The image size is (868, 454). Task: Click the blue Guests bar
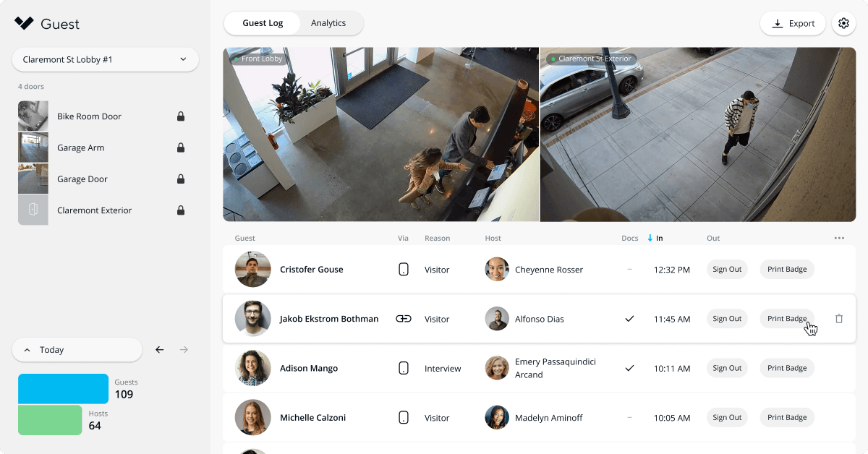(63, 388)
